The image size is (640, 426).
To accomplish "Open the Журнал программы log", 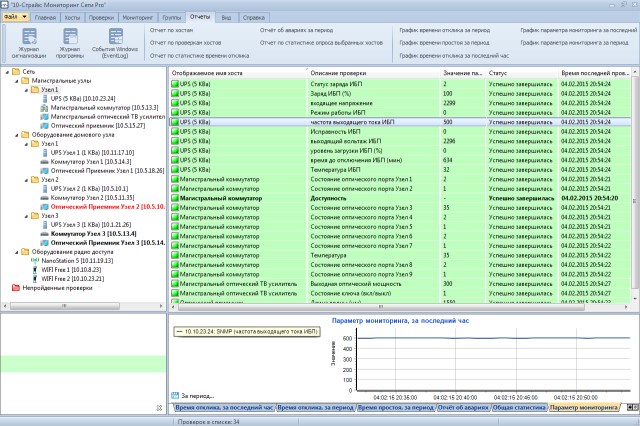I will click(x=70, y=43).
